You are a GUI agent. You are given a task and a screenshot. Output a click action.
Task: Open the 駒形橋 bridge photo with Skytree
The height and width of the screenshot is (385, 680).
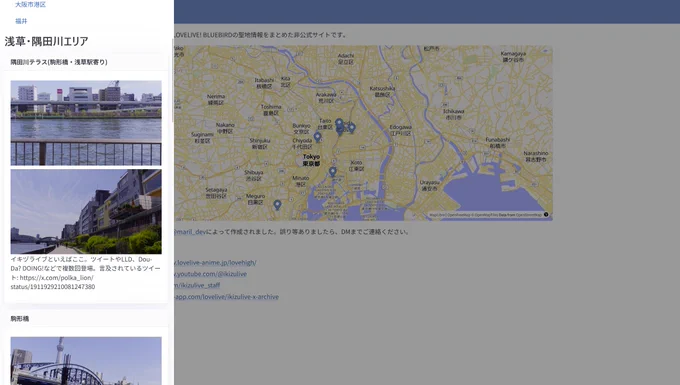86,361
